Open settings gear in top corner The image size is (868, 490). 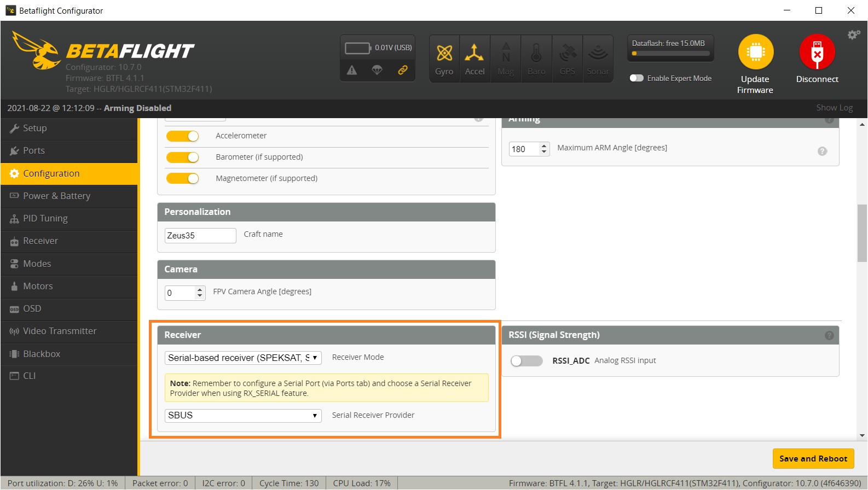tap(854, 35)
